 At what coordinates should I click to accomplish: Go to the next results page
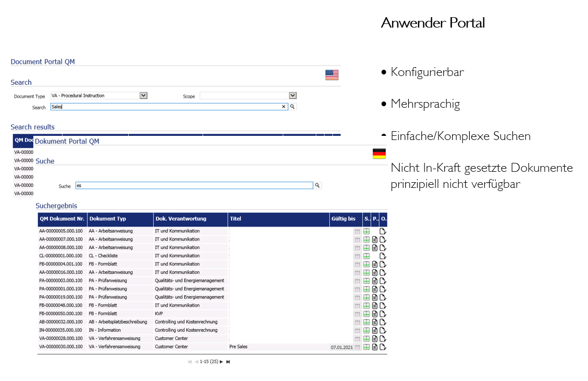click(x=221, y=362)
